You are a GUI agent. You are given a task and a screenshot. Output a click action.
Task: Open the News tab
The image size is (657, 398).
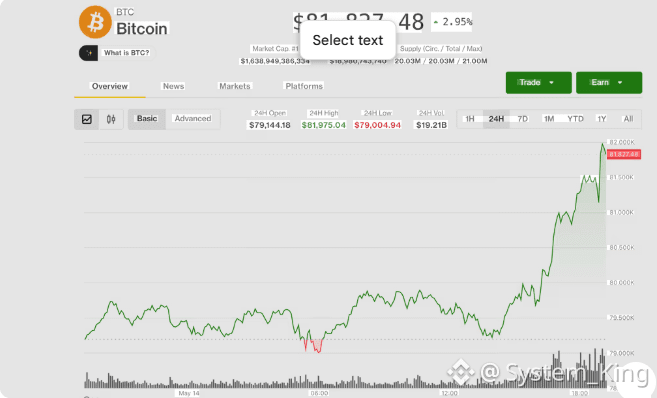(173, 86)
